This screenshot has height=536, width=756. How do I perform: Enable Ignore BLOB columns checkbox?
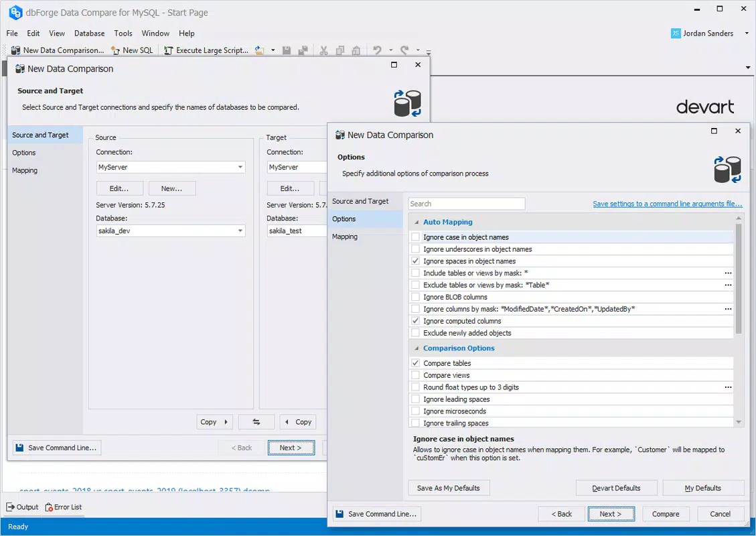415,297
